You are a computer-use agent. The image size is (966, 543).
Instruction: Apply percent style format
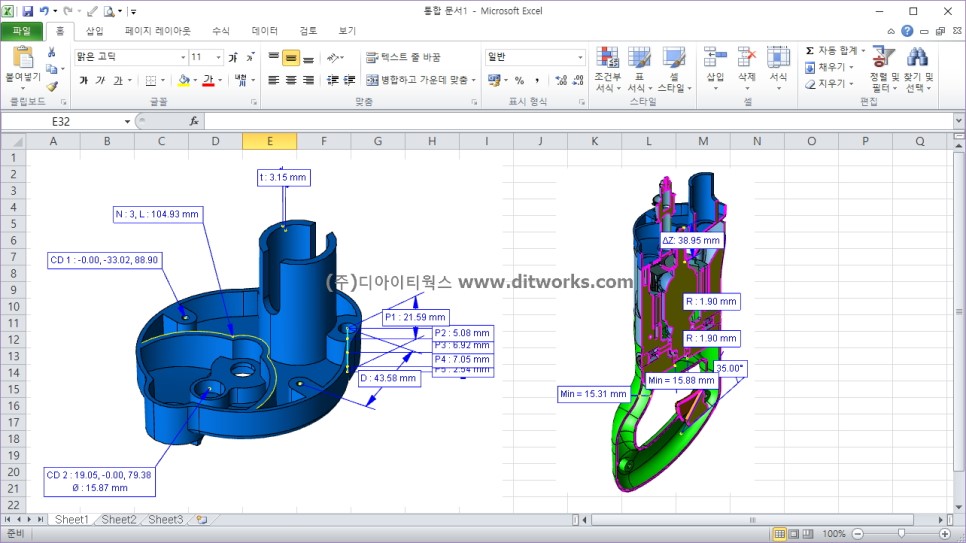point(519,80)
